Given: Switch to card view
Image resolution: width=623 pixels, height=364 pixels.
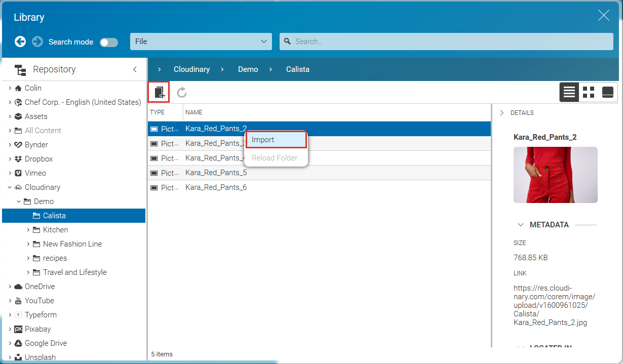Looking at the screenshot, I should point(607,92).
